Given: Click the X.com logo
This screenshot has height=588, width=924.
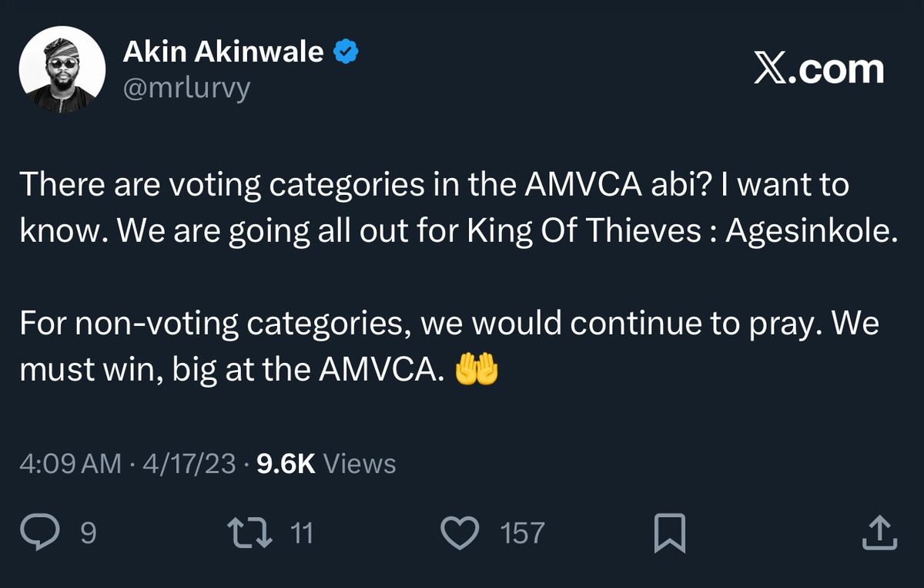Looking at the screenshot, I should 818,70.
